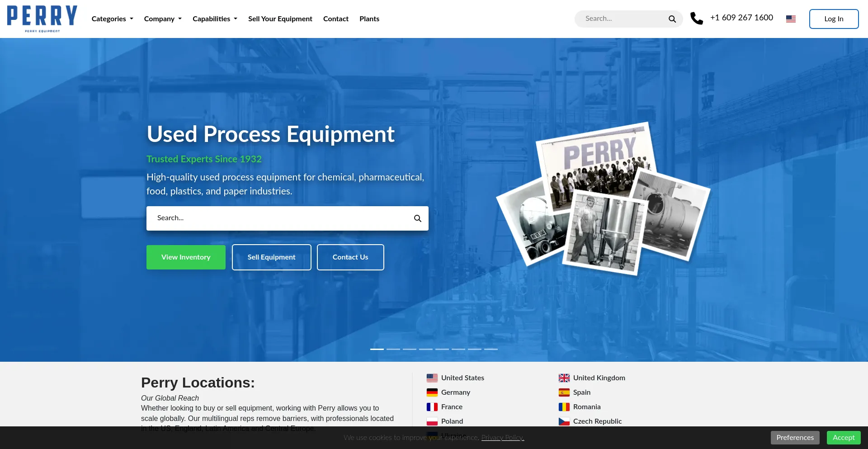Call the +1 609 267 1600 number link

click(x=741, y=18)
